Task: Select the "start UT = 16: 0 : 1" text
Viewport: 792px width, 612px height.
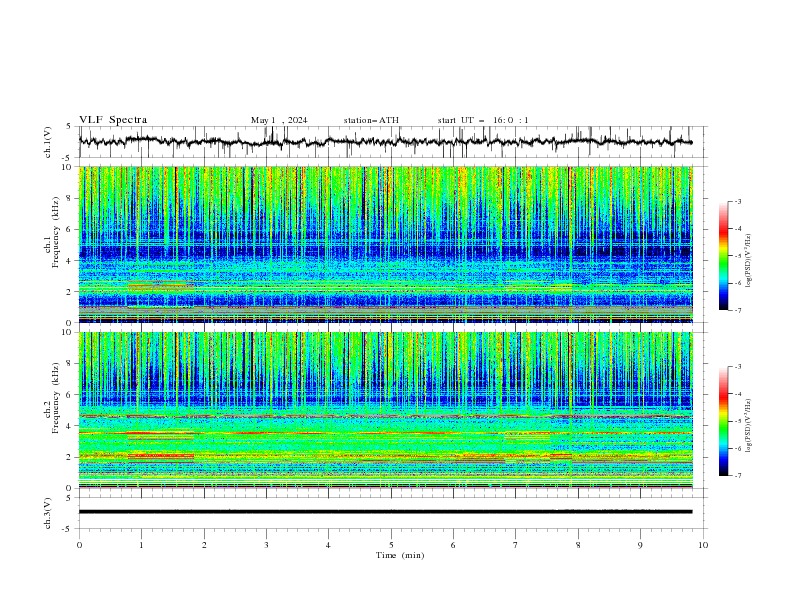Action: pyautogui.click(x=483, y=120)
